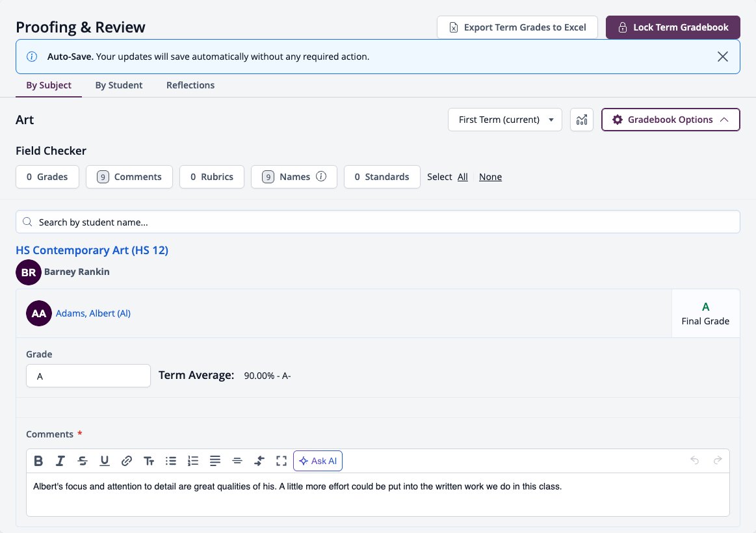Toggle the Comments field checker filter
756x533 pixels.
(129, 177)
